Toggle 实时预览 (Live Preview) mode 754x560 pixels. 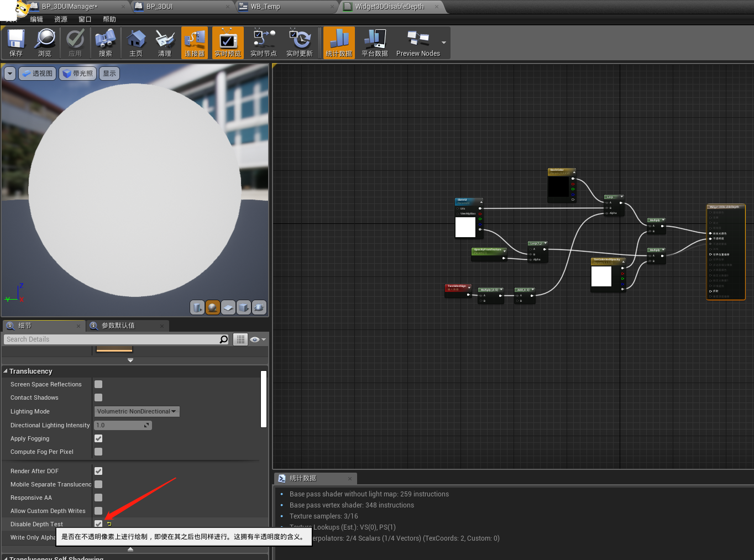click(228, 43)
